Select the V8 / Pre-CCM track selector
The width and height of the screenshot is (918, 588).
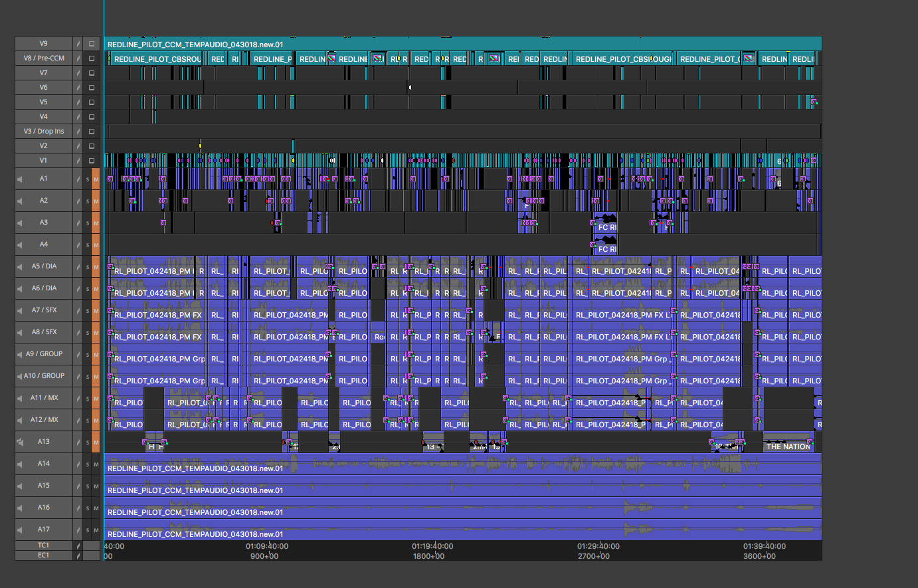point(44,58)
